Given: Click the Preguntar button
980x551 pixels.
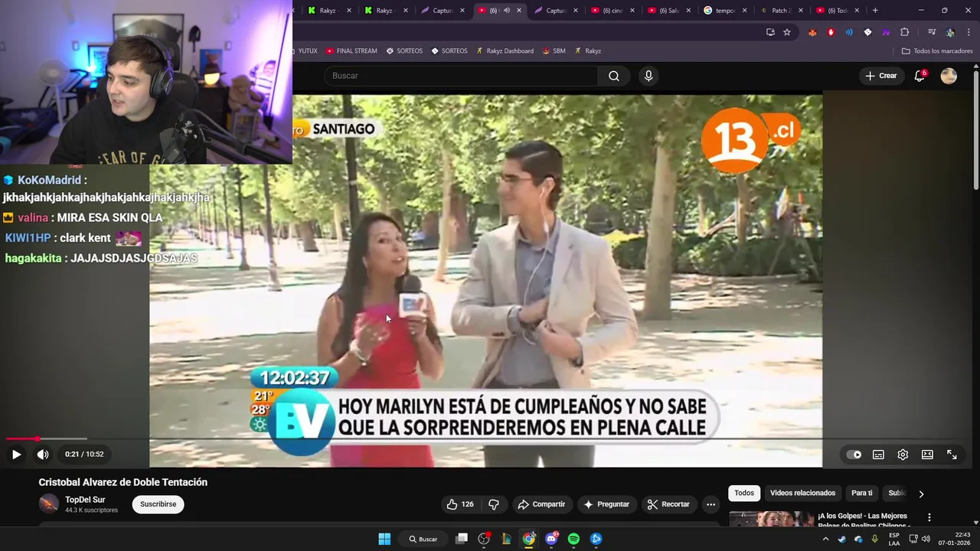Looking at the screenshot, I should [x=606, y=504].
